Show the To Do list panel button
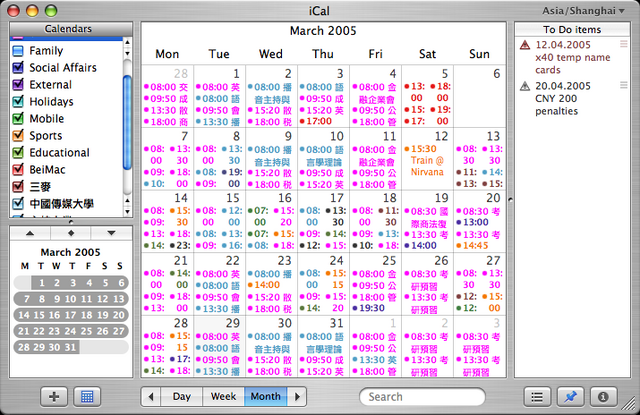 tap(537, 396)
